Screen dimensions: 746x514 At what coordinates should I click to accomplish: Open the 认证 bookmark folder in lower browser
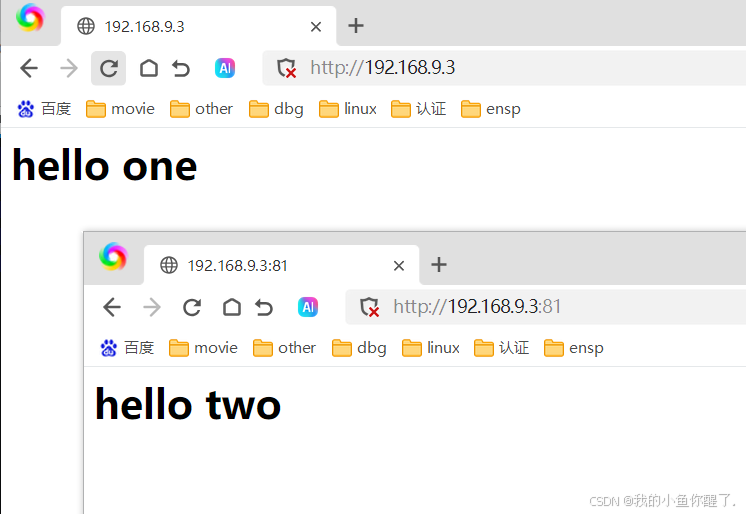[x=501, y=348]
